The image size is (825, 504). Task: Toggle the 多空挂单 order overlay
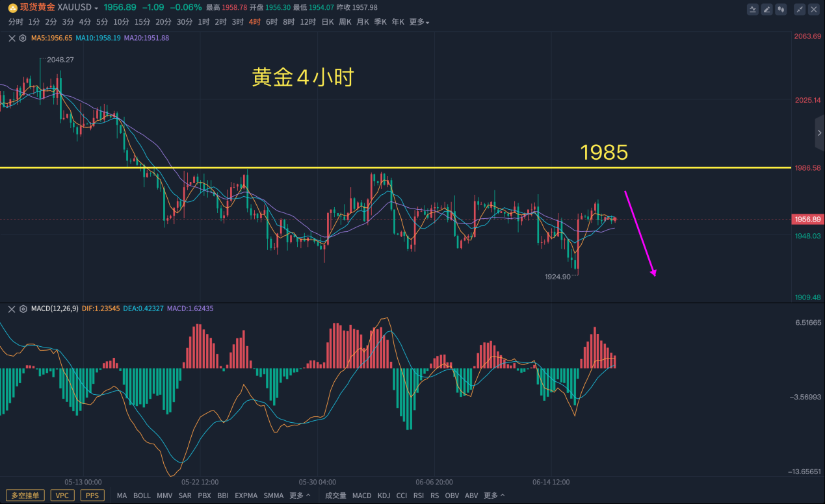[x=25, y=496]
